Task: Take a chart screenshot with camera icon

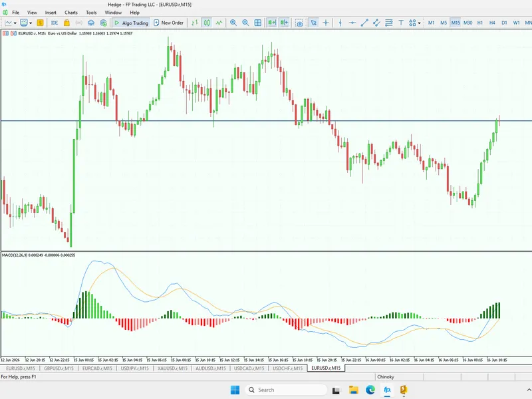Action: coord(299,23)
